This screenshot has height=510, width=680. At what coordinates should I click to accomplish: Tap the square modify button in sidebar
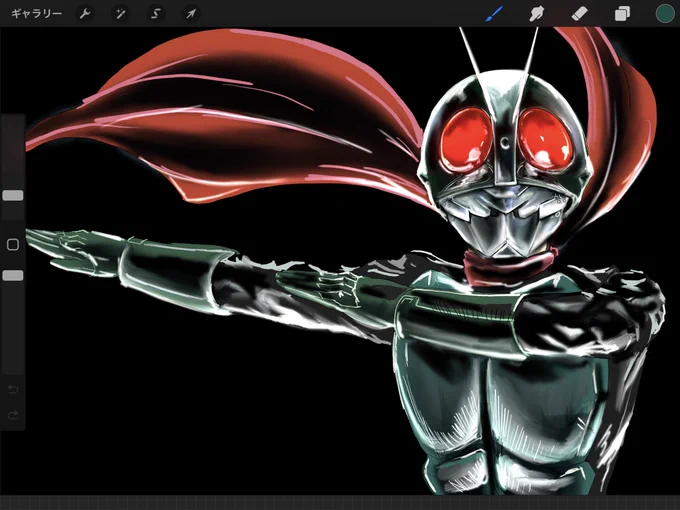pos(13,245)
